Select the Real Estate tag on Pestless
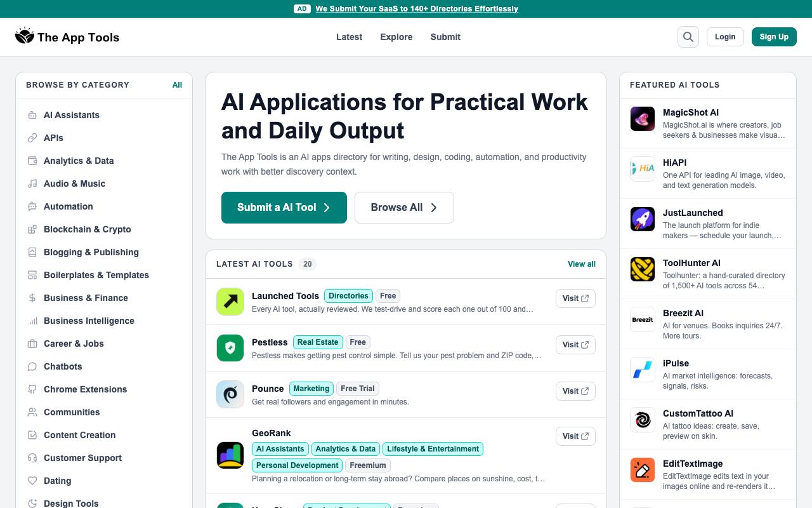 [x=318, y=342]
